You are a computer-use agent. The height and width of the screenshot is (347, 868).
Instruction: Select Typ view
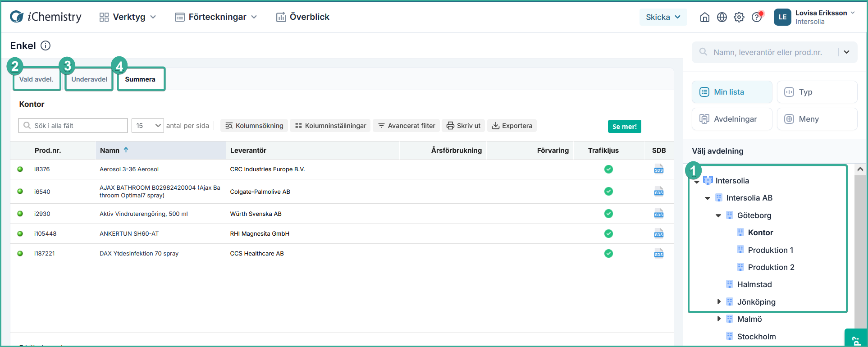(x=817, y=92)
